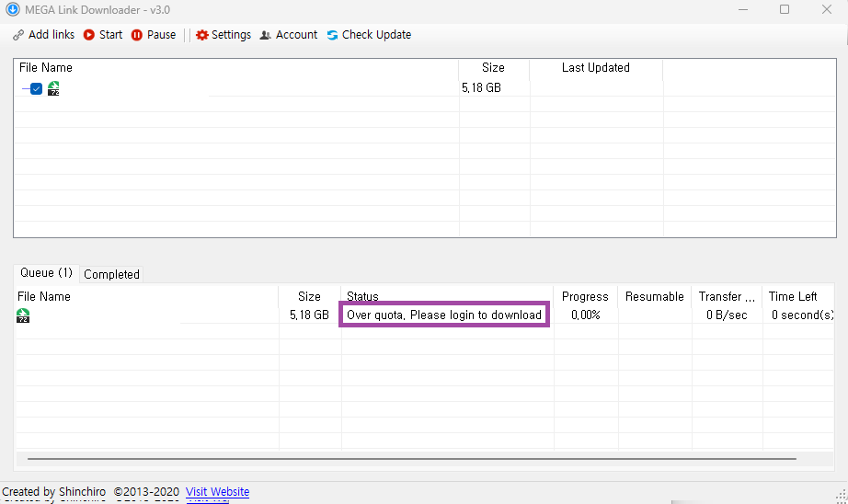Select the 7z file icon in Queue list
Image resolution: width=848 pixels, height=504 pixels.
(x=23, y=315)
